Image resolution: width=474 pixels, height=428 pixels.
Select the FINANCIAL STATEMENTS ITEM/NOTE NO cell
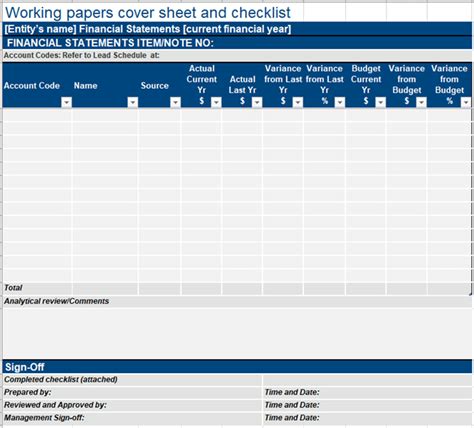click(x=237, y=43)
